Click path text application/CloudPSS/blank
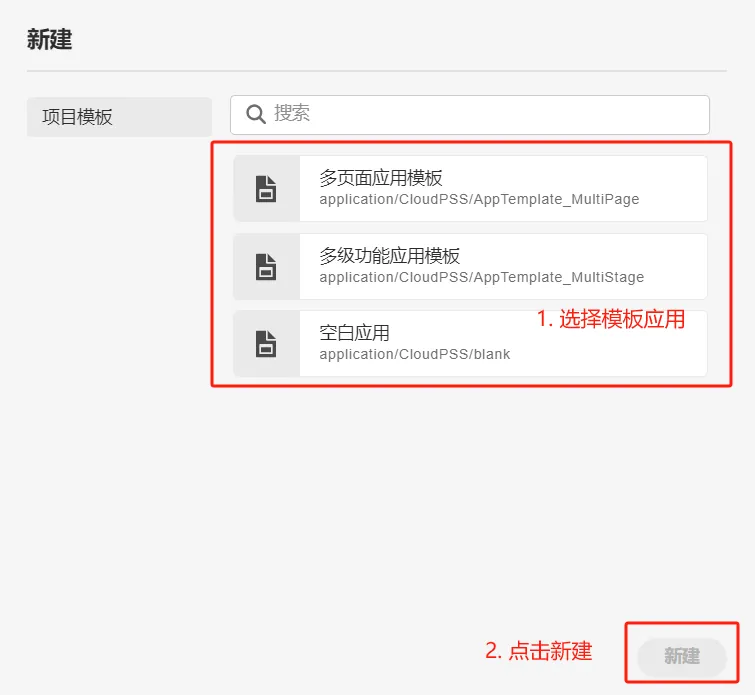The width and height of the screenshot is (755, 695). coord(415,354)
